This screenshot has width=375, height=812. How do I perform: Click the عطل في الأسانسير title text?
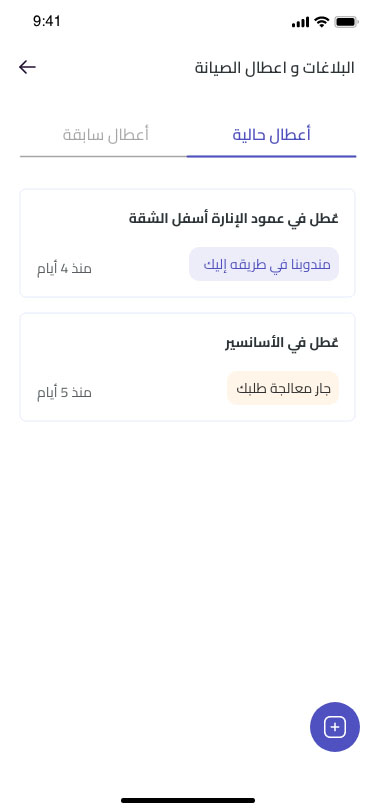coord(282,342)
